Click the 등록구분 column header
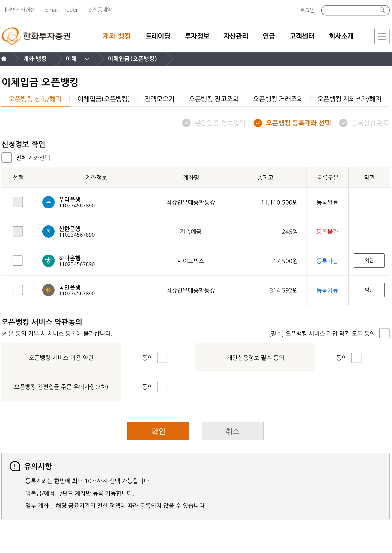 pos(328,178)
